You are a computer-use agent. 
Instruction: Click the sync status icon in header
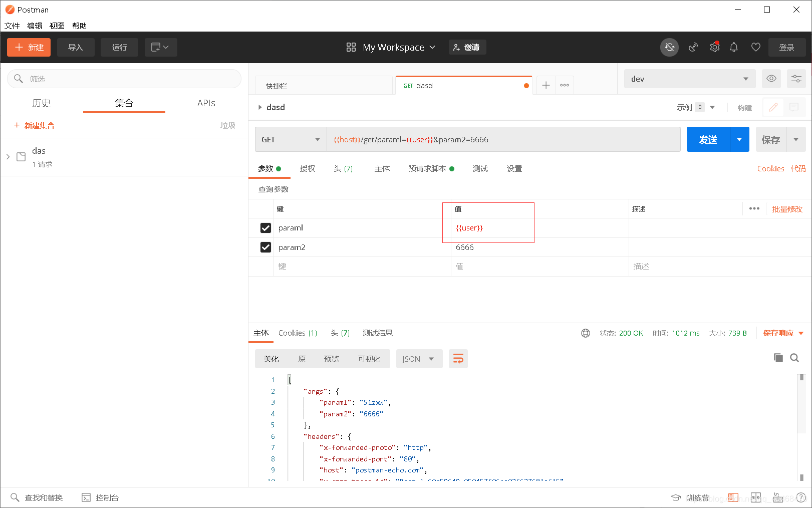point(669,47)
